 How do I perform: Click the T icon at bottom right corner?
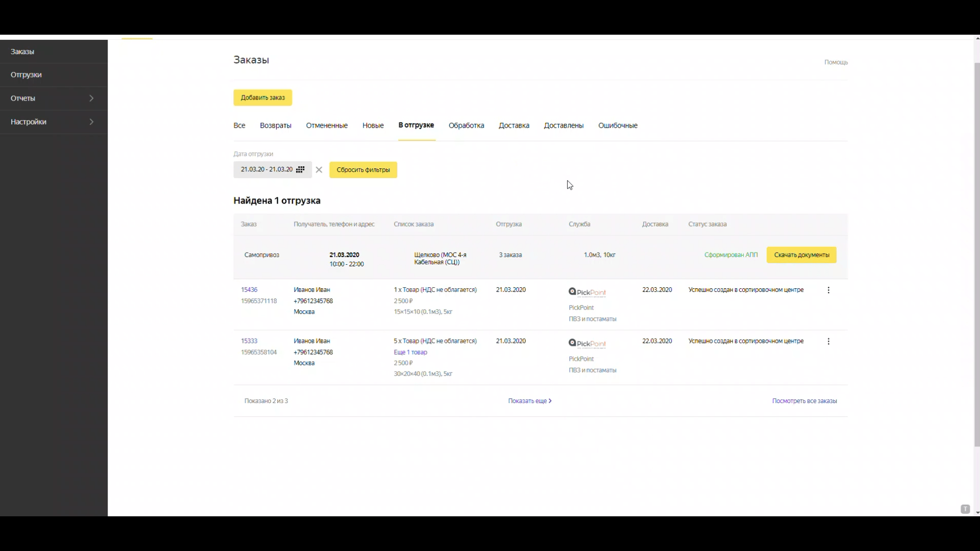tap(965, 509)
